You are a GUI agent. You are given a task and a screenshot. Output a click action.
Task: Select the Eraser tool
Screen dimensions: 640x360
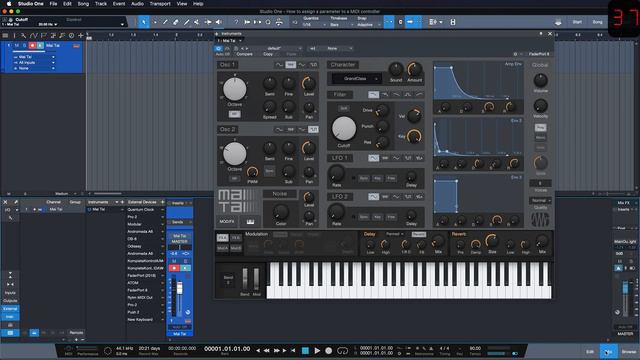pos(176,22)
